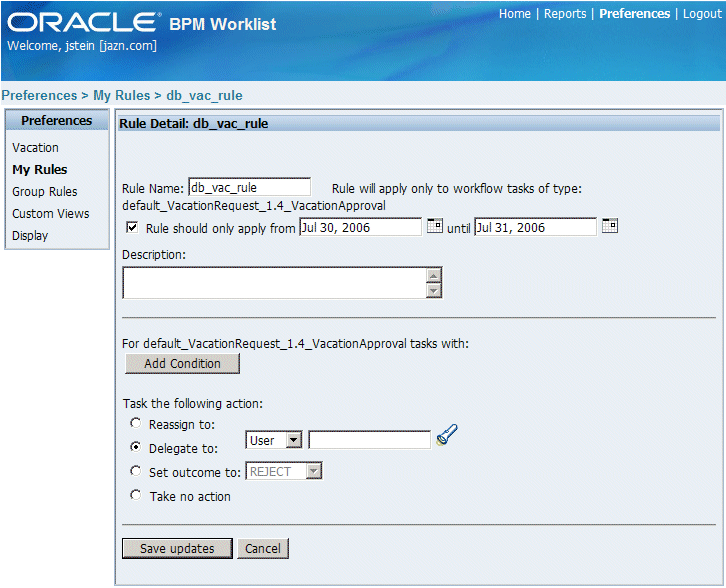
Task: Open Group Rules in the sidebar
Action: pyautogui.click(x=45, y=192)
